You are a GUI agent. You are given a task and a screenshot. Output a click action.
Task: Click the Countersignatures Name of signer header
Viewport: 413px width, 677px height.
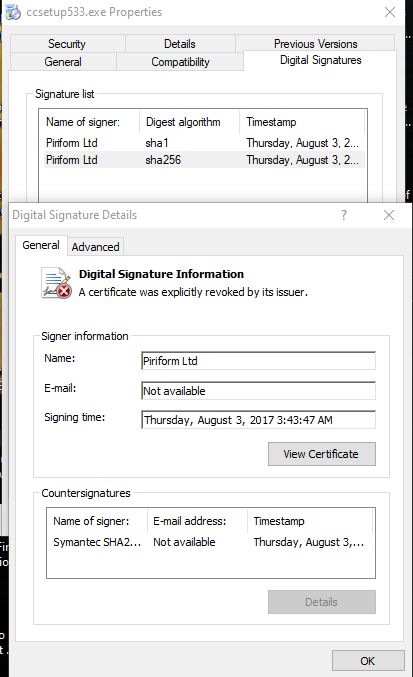(98, 521)
